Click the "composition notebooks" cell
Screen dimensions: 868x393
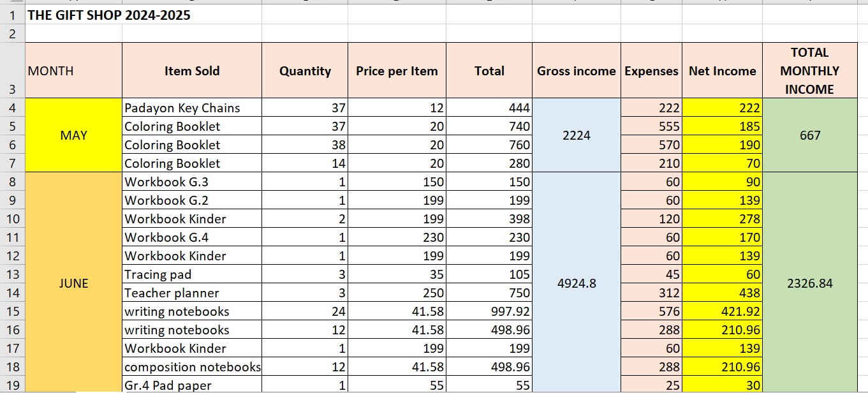192,367
